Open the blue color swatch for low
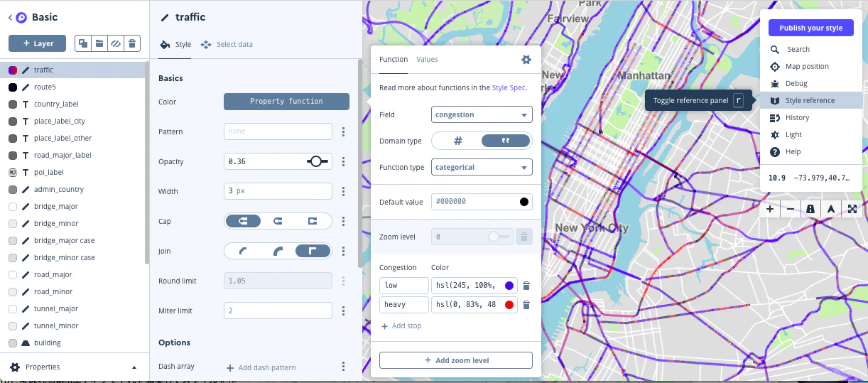 pos(509,286)
